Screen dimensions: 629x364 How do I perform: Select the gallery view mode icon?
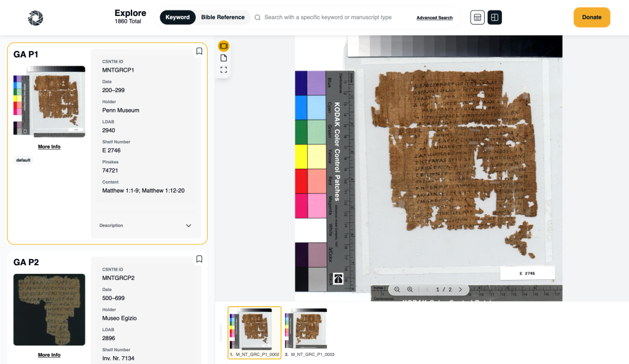pos(224,46)
